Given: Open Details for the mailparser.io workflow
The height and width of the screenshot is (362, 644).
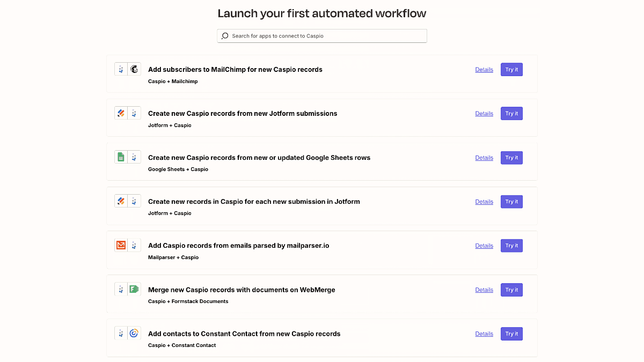Looking at the screenshot, I should tap(484, 245).
